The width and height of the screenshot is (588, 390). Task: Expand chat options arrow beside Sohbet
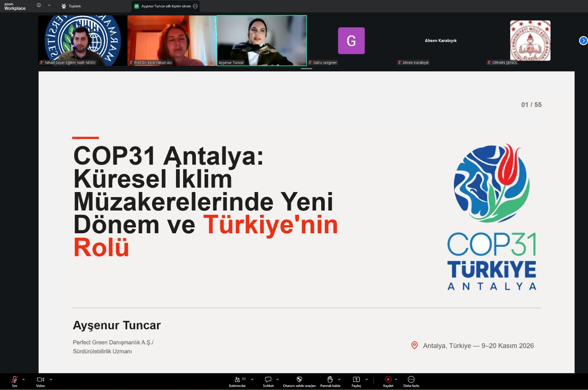pos(277,379)
